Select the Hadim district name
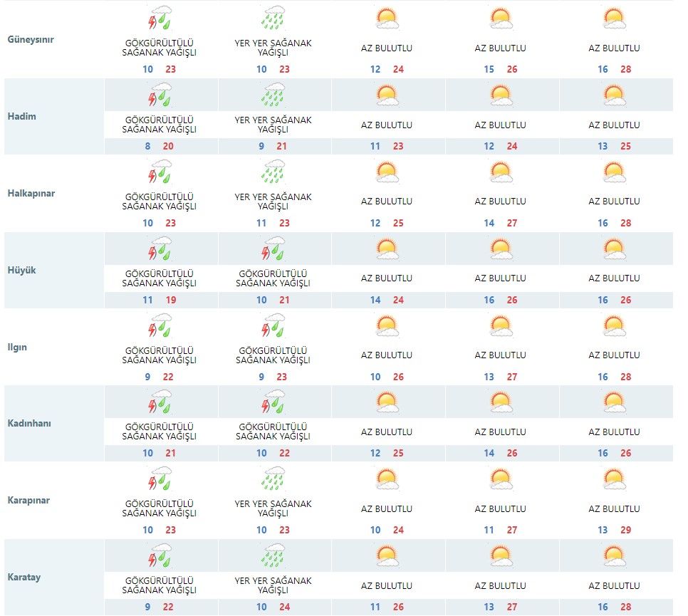688x616 pixels. click(22, 116)
